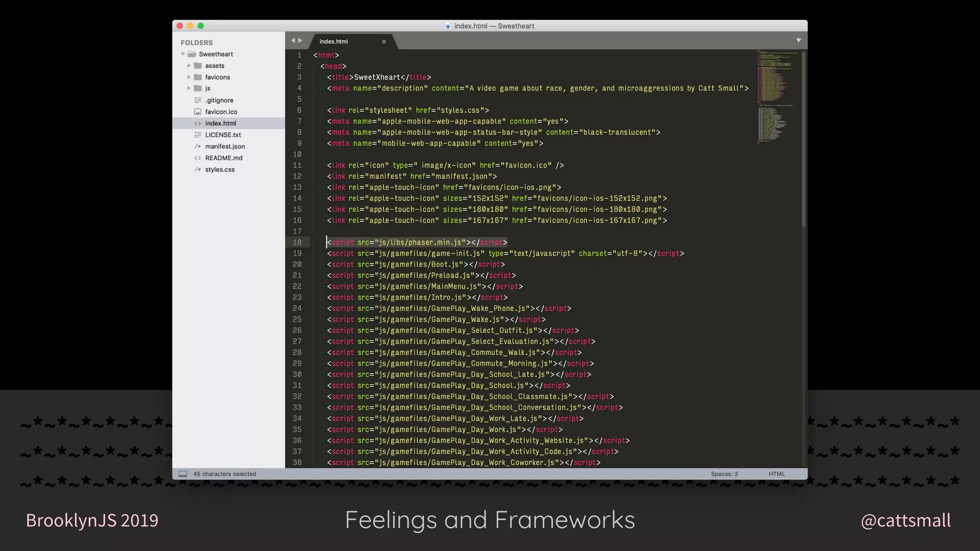Change syntax via HTML status label

(777, 474)
